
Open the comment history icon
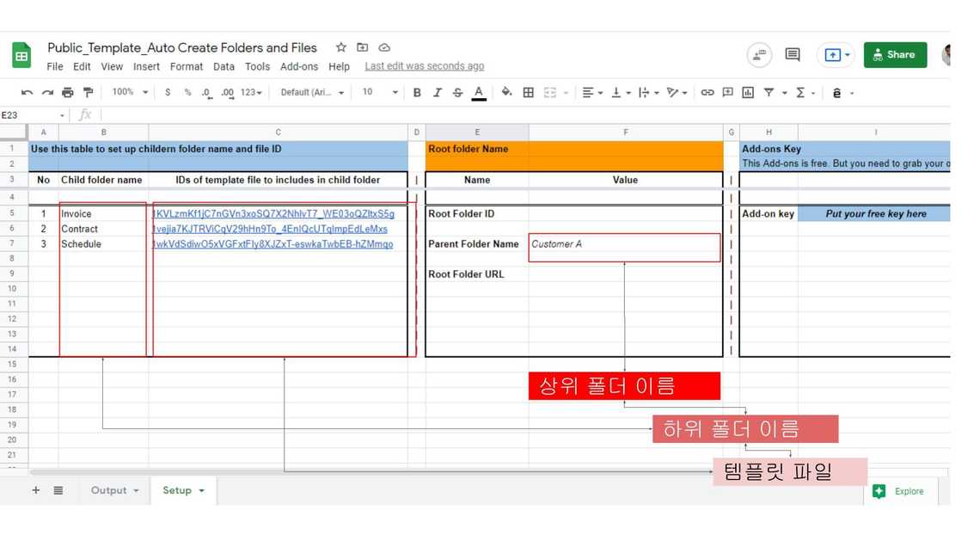(793, 55)
